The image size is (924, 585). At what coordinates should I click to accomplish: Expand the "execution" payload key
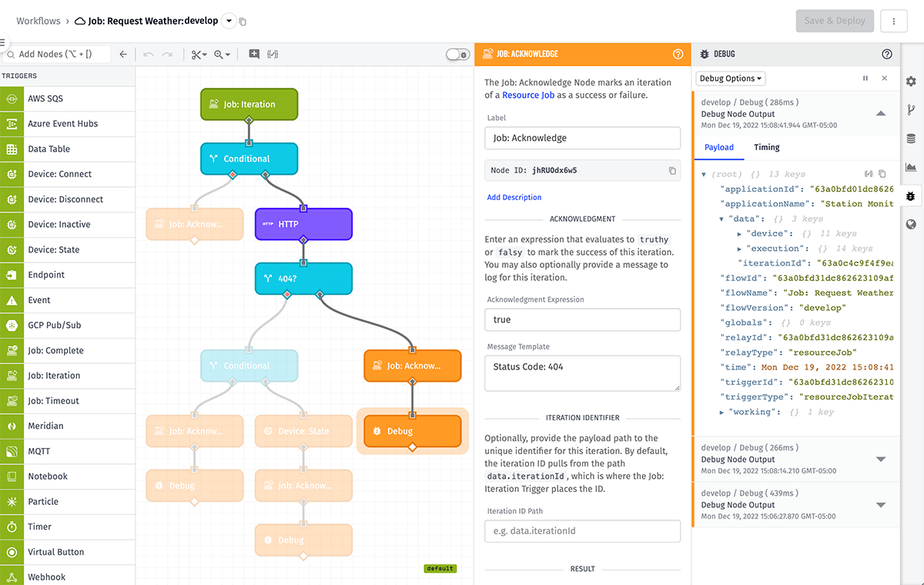click(739, 249)
